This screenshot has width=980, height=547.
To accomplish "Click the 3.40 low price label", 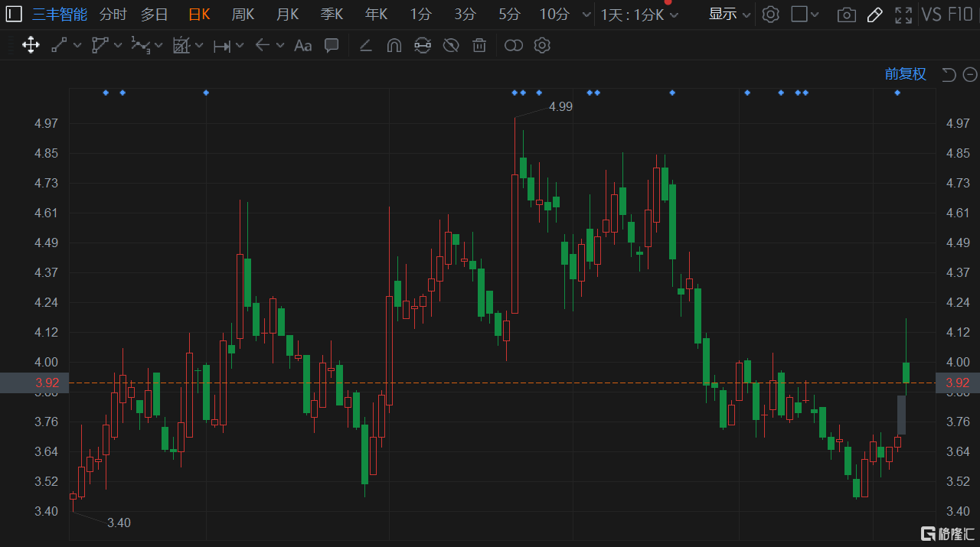I will click(119, 523).
